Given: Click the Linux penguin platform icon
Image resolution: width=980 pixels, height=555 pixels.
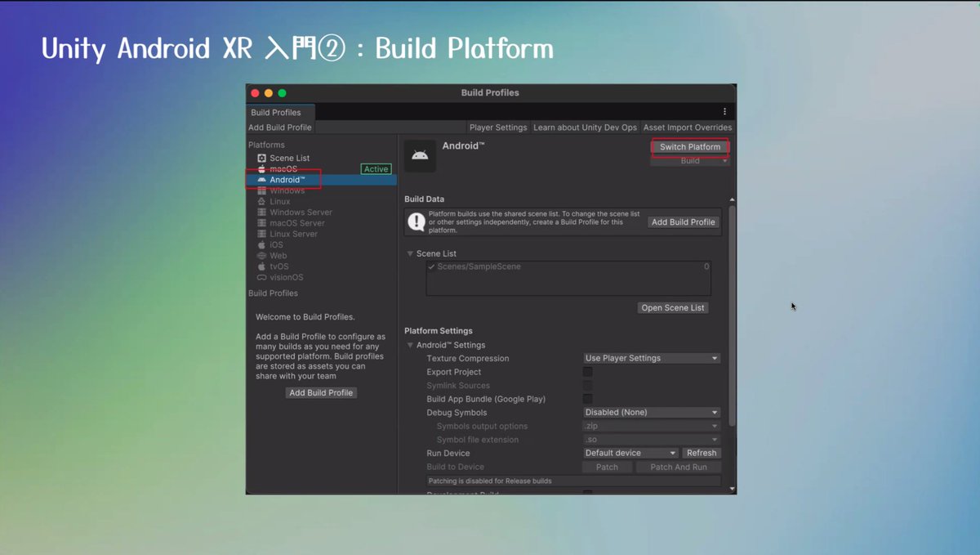Looking at the screenshot, I should click(261, 201).
